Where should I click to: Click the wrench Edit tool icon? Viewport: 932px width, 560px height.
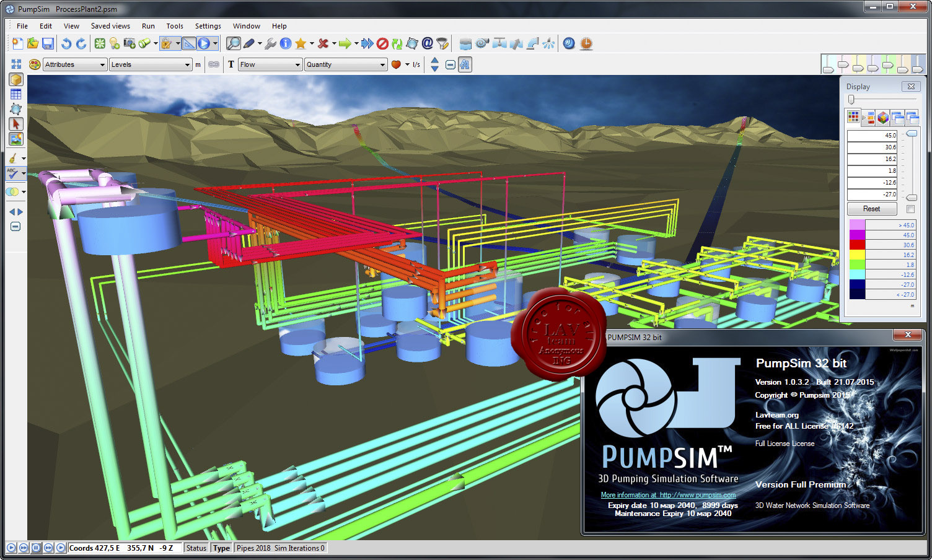click(271, 43)
